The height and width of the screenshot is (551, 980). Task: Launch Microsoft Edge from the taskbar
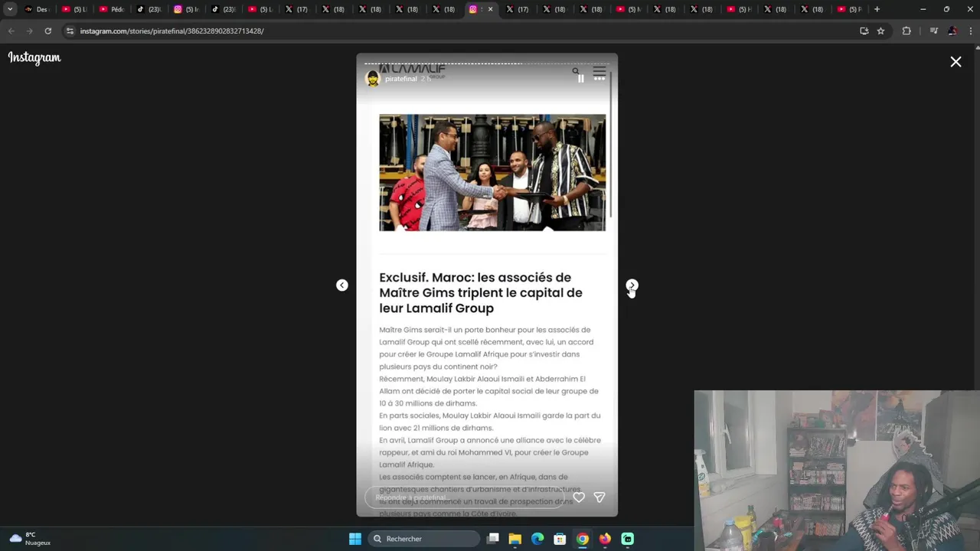[537, 539]
